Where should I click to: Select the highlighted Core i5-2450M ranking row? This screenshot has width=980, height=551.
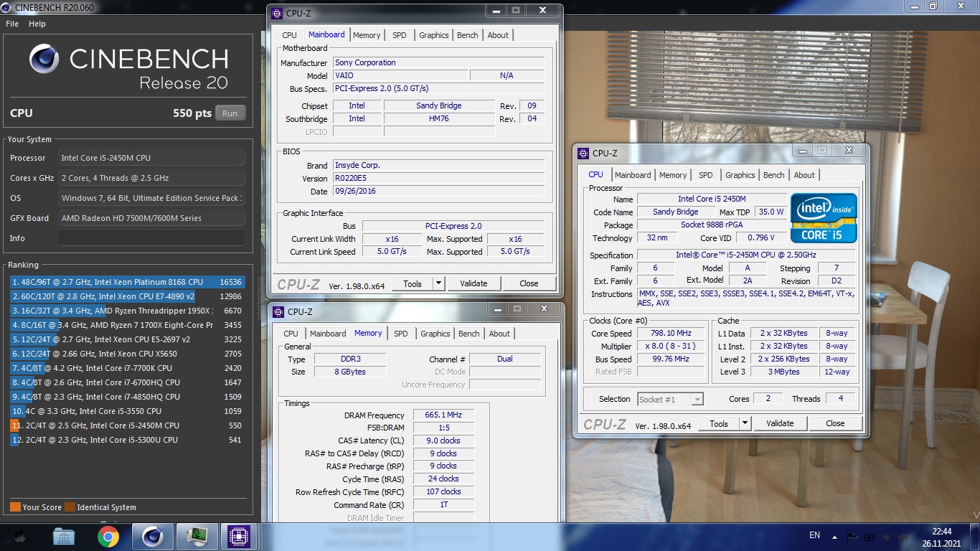(x=128, y=425)
